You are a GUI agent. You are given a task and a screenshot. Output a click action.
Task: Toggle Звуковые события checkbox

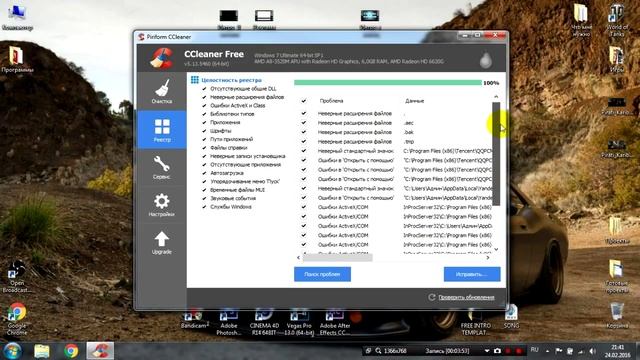click(x=204, y=198)
